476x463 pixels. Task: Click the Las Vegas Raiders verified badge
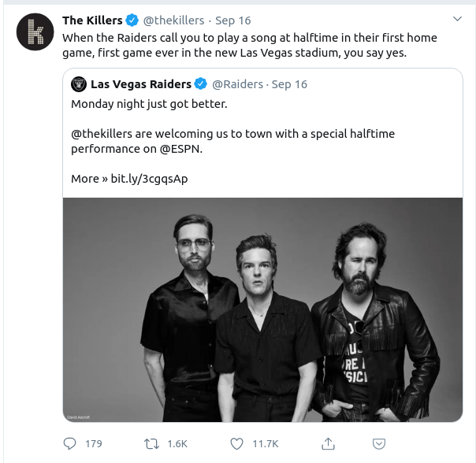201,83
